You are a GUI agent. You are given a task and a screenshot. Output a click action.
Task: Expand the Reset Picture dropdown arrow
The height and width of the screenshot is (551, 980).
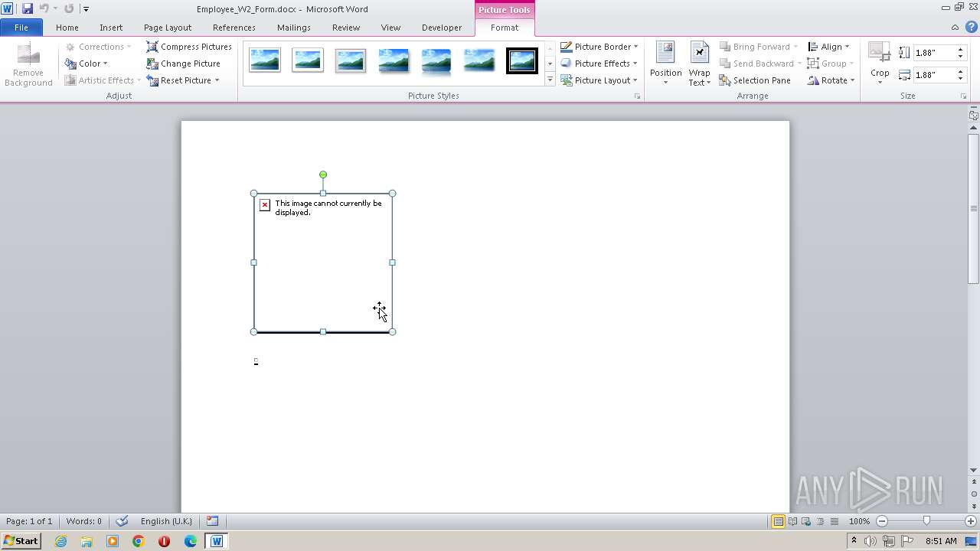click(x=217, y=80)
